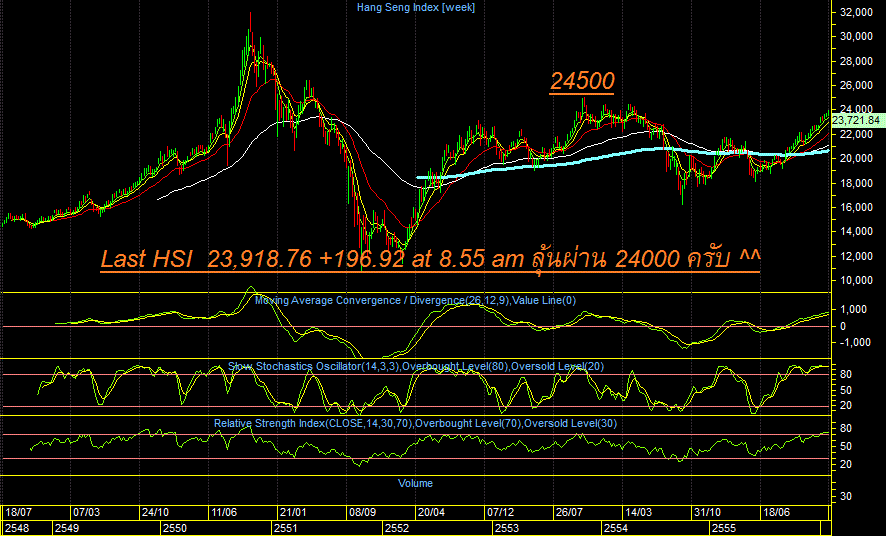This screenshot has height=536, width=886.
Task: Click the "Last HSI 23,918.76 +196.92" annotation text
Action: pos(253,259)
